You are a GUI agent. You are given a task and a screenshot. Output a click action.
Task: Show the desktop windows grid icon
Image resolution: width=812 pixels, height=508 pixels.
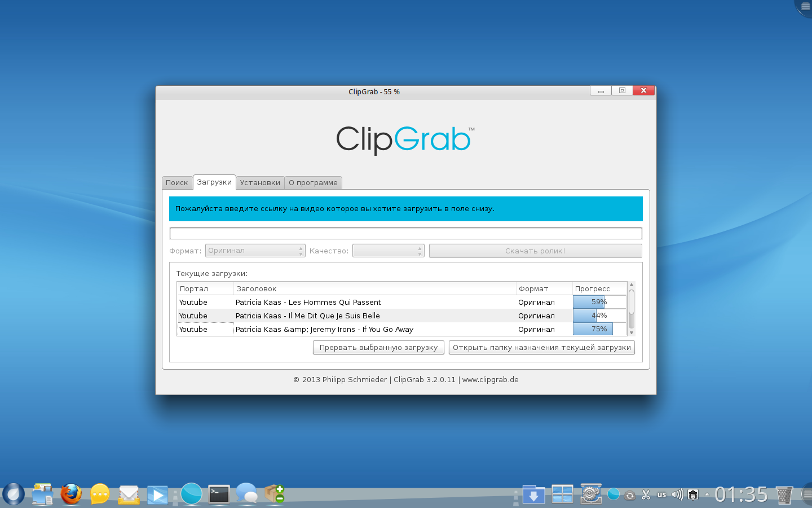click(x=562, y=494)
